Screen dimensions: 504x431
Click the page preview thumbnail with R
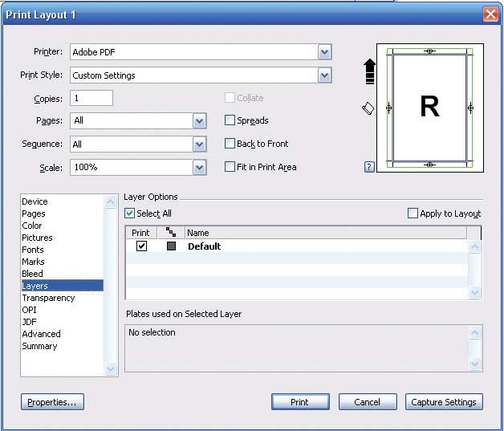(x=429, y=108)
